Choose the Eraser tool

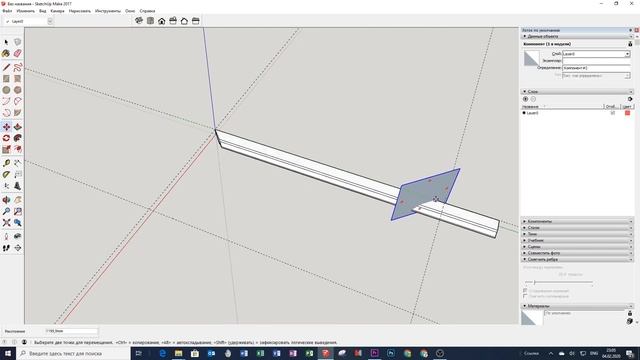coord(18,53)
